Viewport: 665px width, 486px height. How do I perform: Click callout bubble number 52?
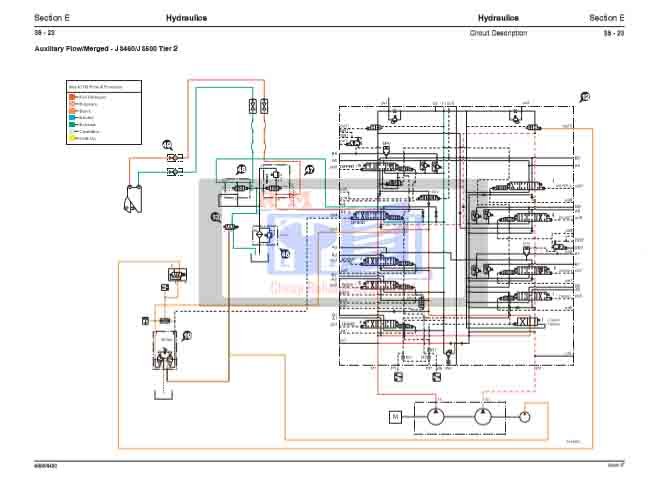215,216
